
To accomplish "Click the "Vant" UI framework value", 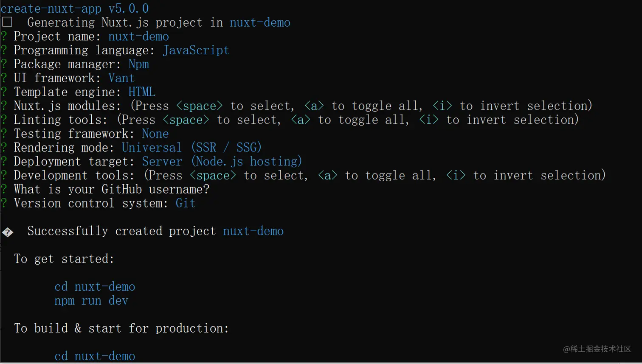I will coord(121,78).
